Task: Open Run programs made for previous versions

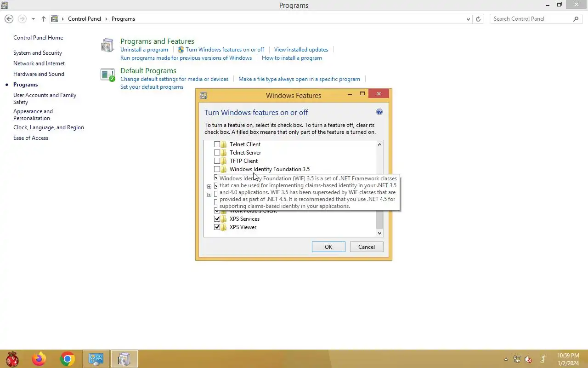Action: [186, 58]
